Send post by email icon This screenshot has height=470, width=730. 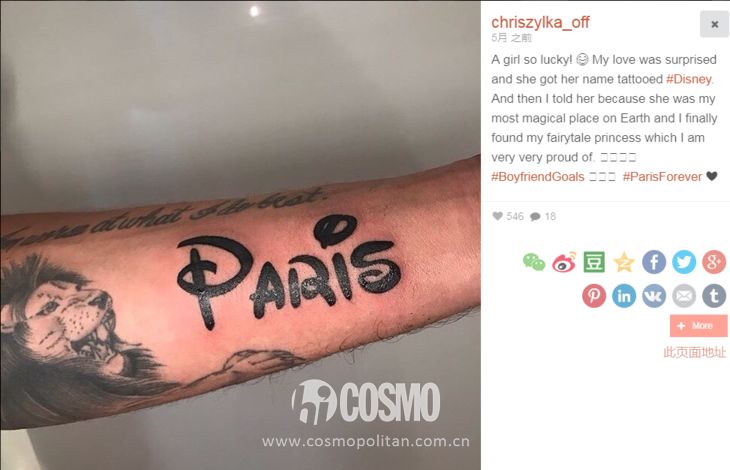(684, 295)
